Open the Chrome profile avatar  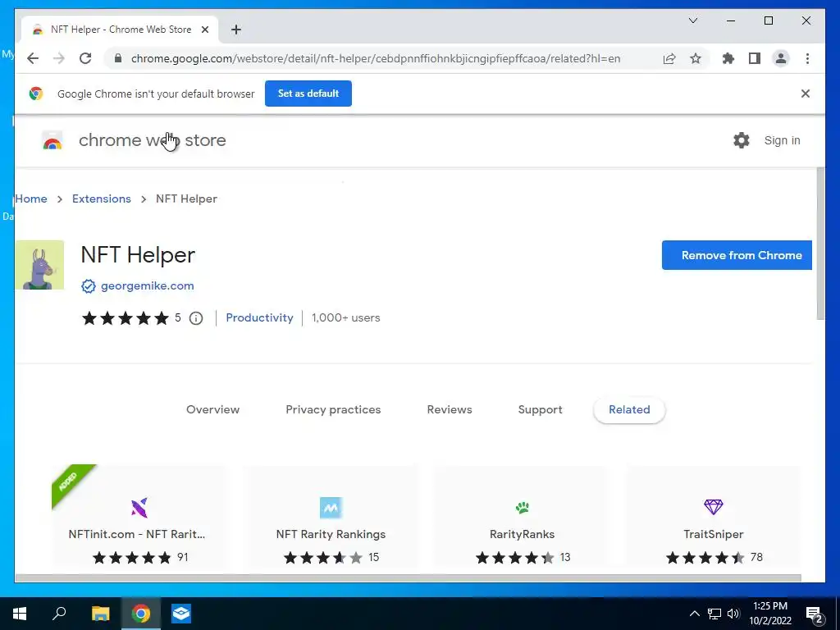pyautogui.click(x=781, y=58)
